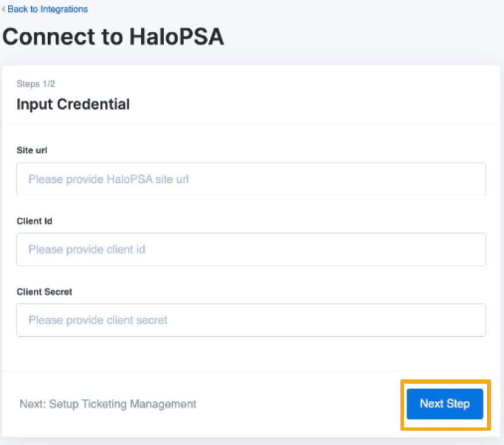
Task: Click inside the Site url input field
Action: point(250,179)
